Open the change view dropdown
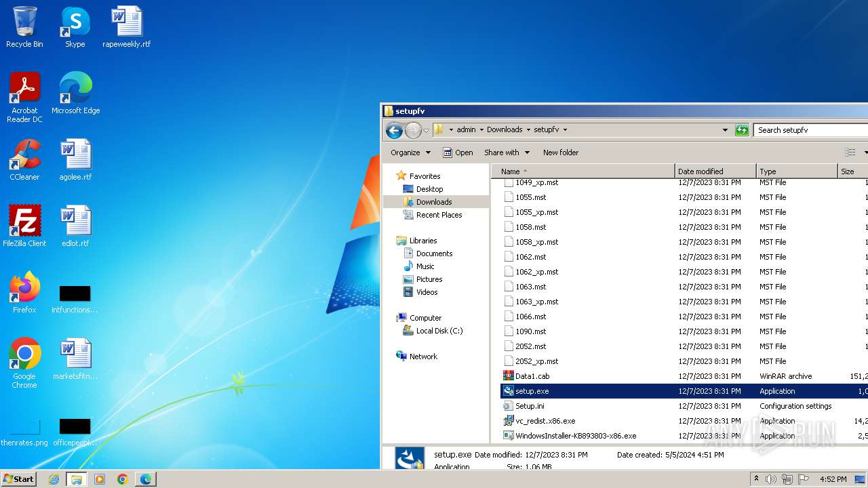This screenshot has height=488, width=868. [865, 152]
